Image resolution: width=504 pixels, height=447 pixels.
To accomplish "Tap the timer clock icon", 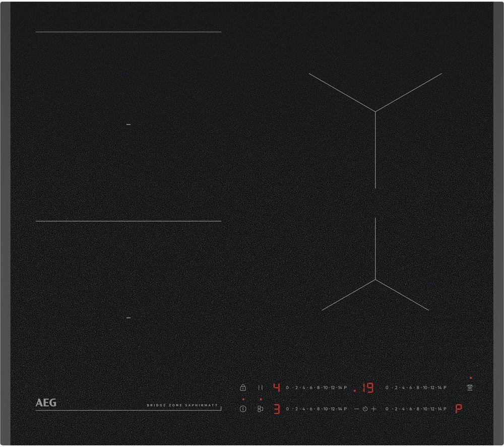I will pos(365,408).
